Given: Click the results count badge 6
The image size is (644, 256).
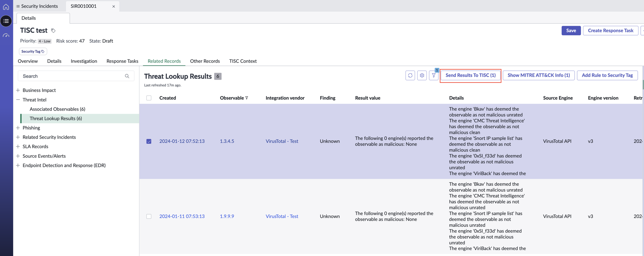Looking at the screenshot, I should click(218, 76).
